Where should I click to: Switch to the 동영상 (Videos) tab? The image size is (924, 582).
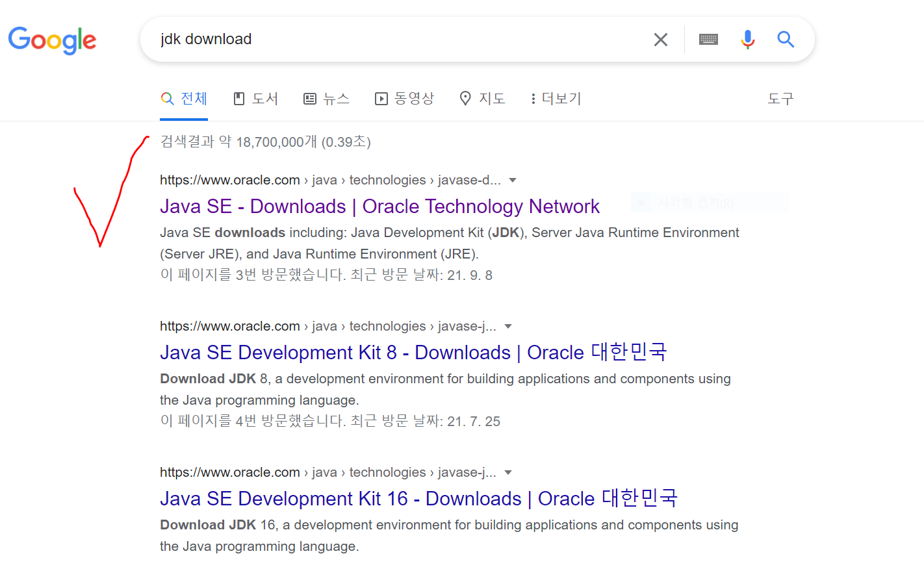[404, 99]
